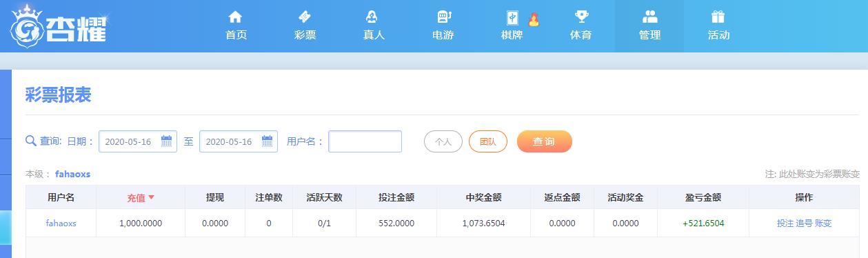This screenshot has width=868, height=258.
Task: Click recharge value 1,000.0000
Action: point(141,223)
